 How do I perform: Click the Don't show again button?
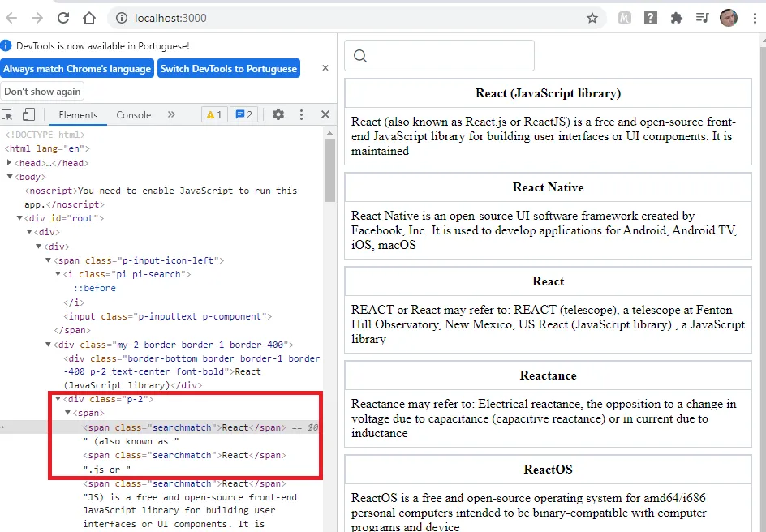42,92
